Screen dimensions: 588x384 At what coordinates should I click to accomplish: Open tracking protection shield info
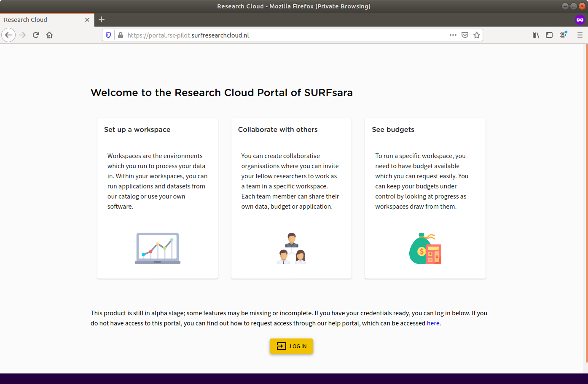[108, 35]
